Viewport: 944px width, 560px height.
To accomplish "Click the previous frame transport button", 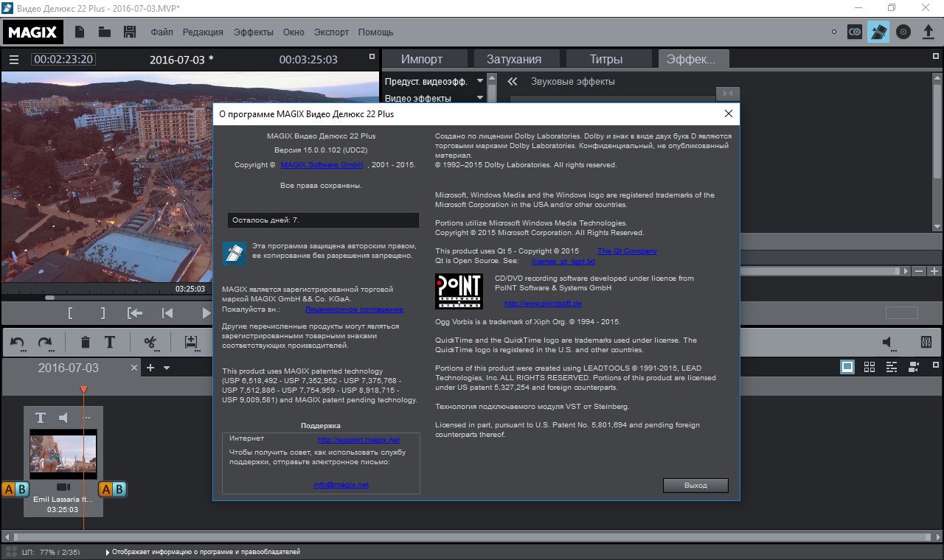I will pyautogui.click(x=167, y=312).
